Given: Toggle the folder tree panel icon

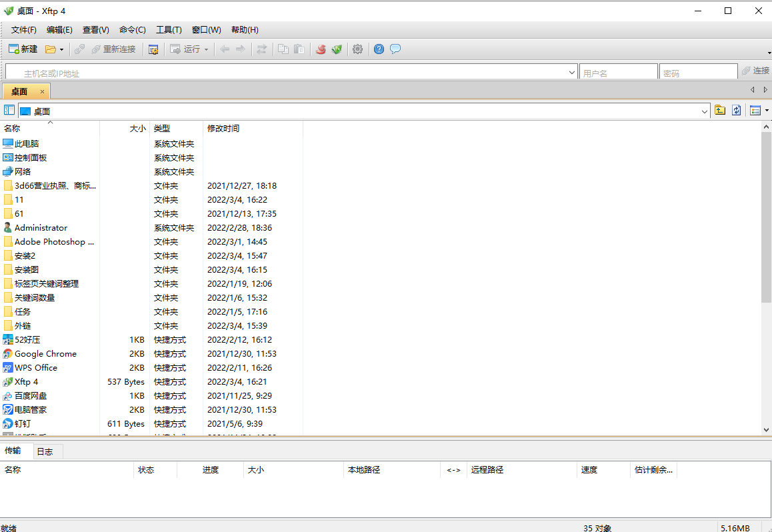Looking at the screenshot, I should [x=9, y=110].
